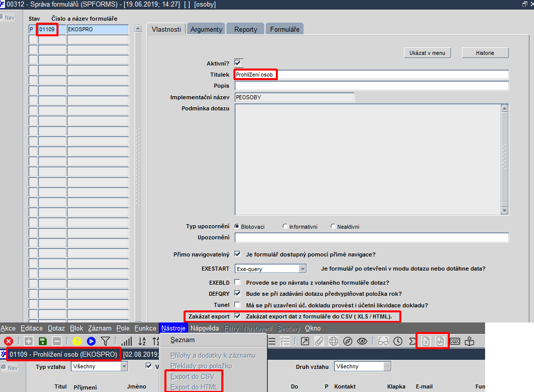Choose Seznam in the Nástroje menu
Screen dimensions: 534x392
pos(183,340)
